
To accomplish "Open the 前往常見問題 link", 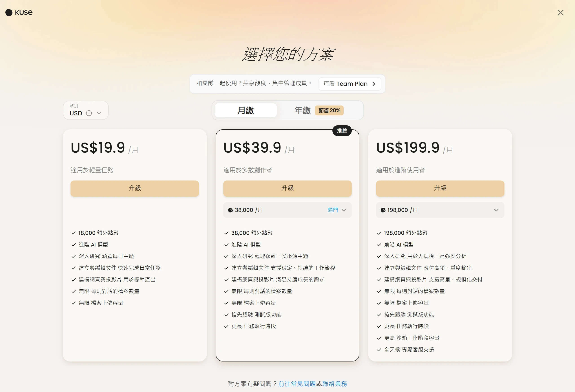I will click(x=297, y=384).
